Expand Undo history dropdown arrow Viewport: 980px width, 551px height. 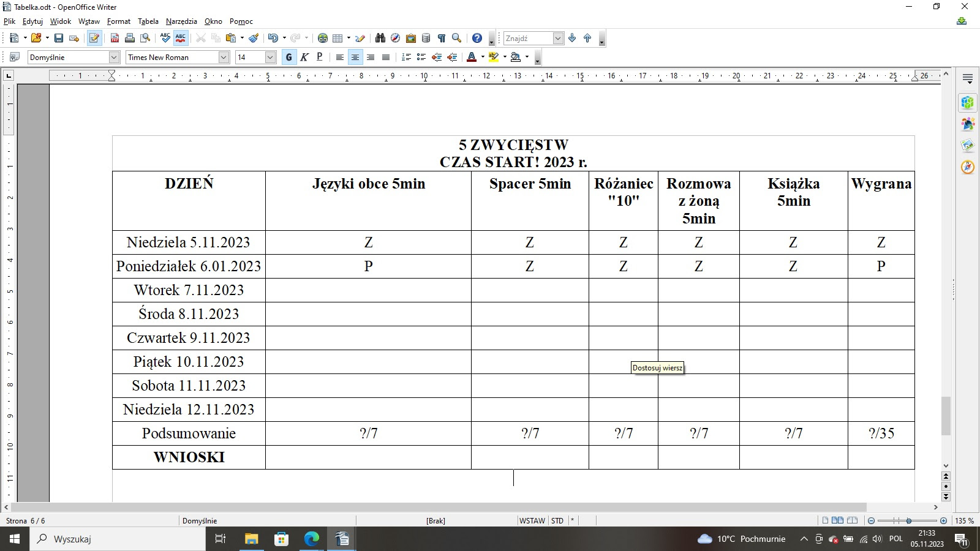pos(284,38)
